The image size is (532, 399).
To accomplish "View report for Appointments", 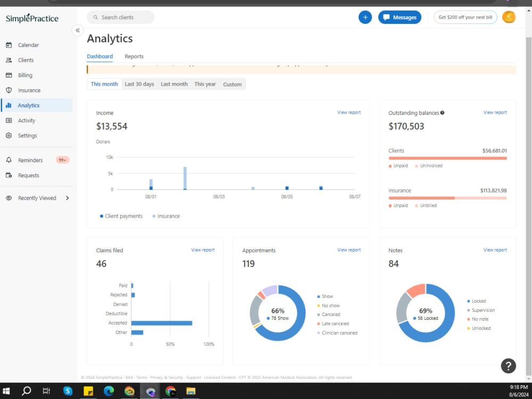I will click(x=349, y=250).
